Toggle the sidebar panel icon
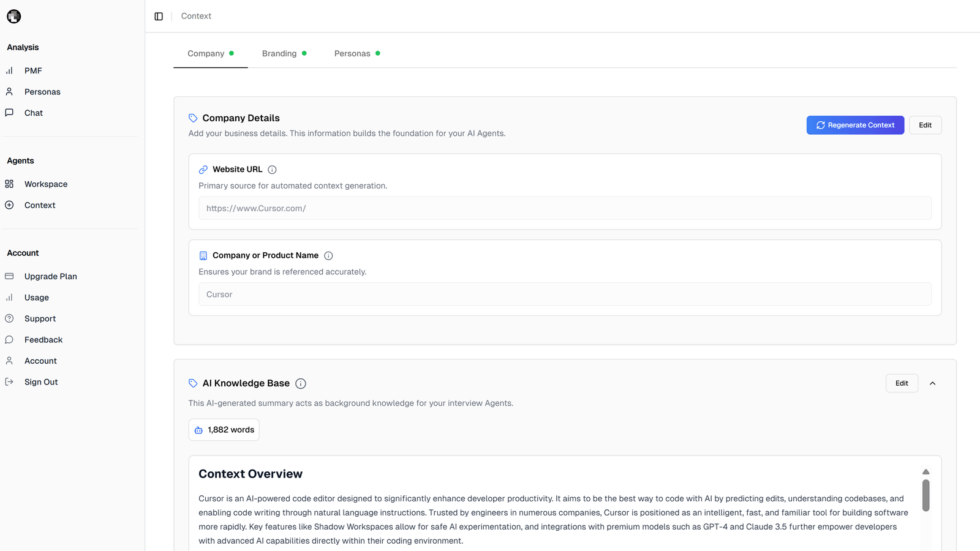Viewport: 980px width, 551px height. tap(159, 17)
